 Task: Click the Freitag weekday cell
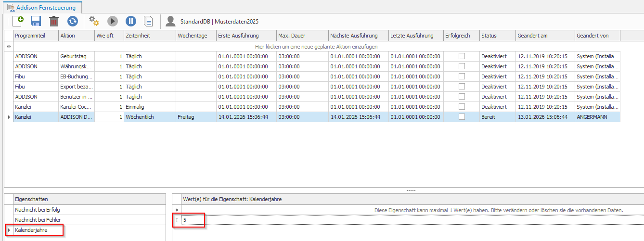pos(196,117)
